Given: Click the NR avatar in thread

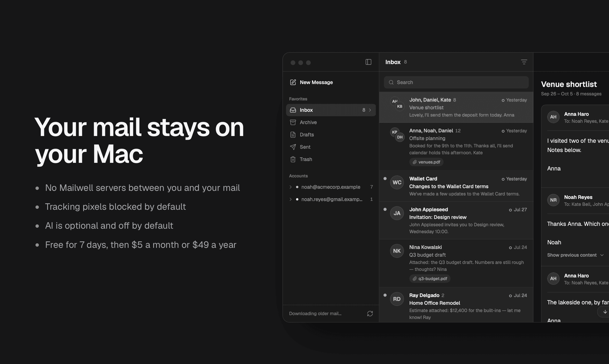Looking at the screenshot, I should coord(553,200).
